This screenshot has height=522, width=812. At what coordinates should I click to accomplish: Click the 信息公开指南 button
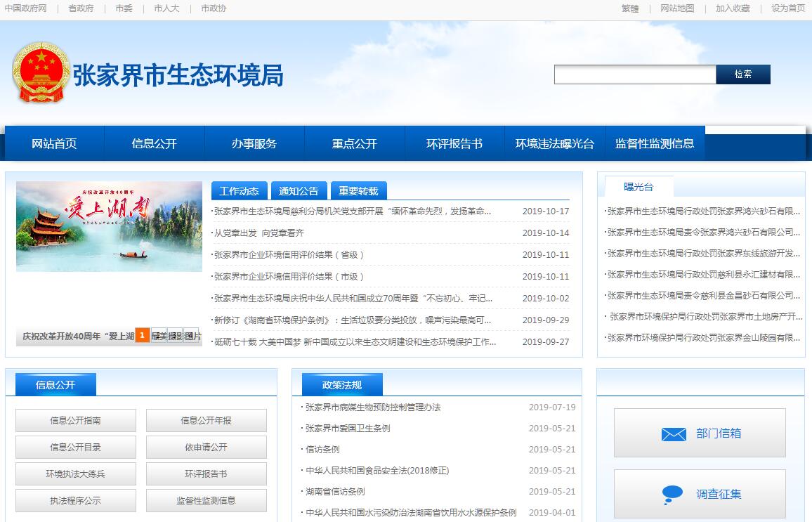tap(75, 421)
